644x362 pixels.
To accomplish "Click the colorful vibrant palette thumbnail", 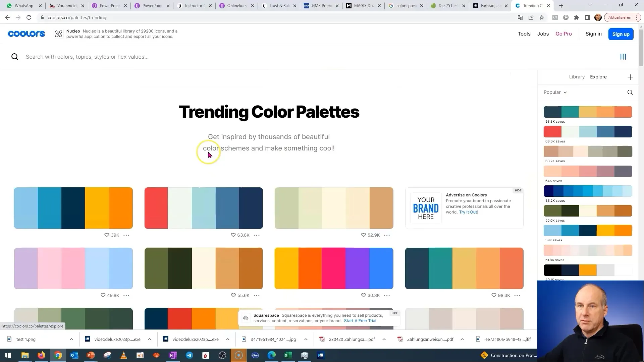I will [335, 269].
